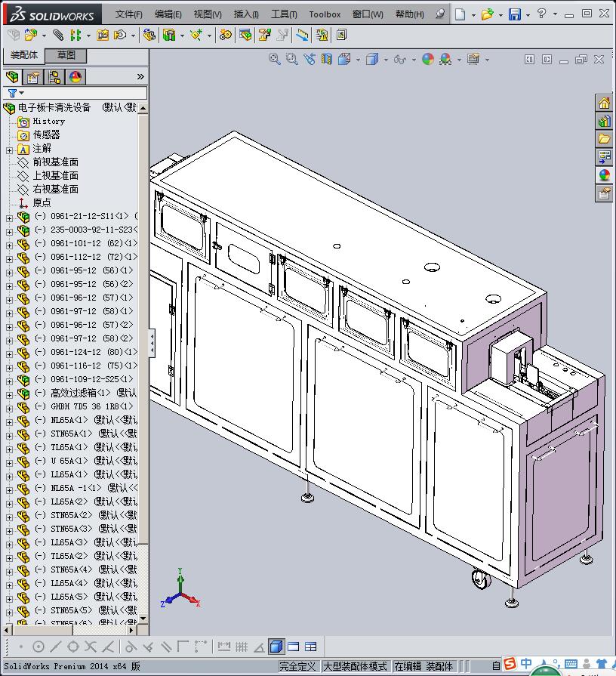
Task: Open dropdown arrow beside the Open icon
Action: [x=500, y=15]
